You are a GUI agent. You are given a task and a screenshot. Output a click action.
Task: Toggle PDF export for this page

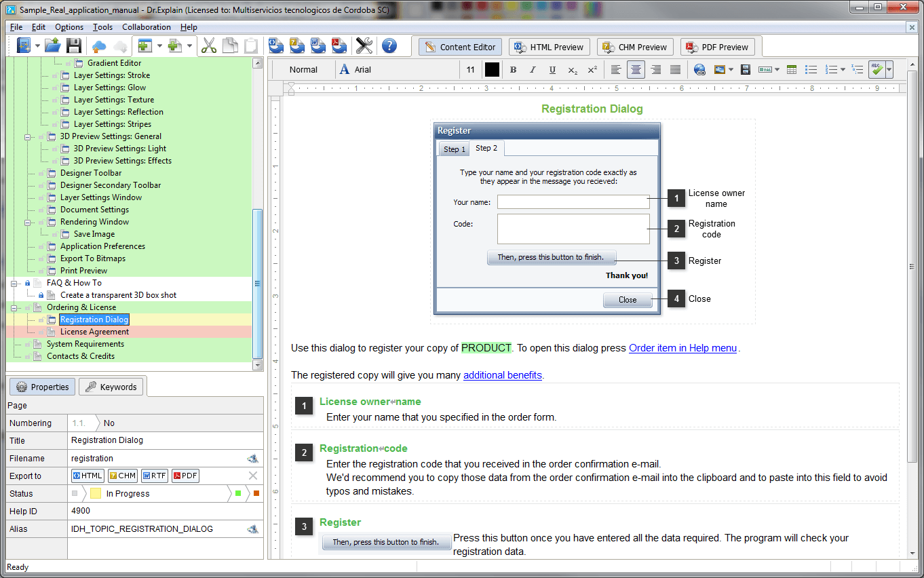click(x=185, y=476)
